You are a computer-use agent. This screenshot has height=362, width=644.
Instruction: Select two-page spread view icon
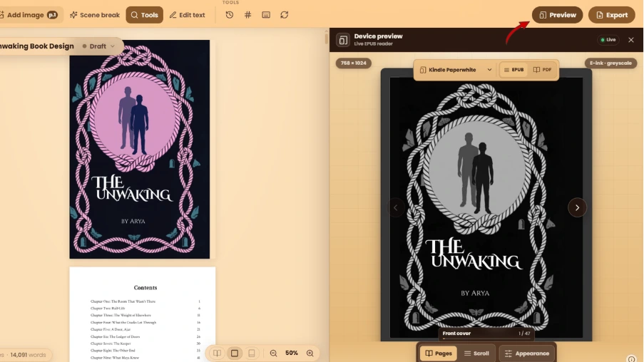(x=217, y=353)
